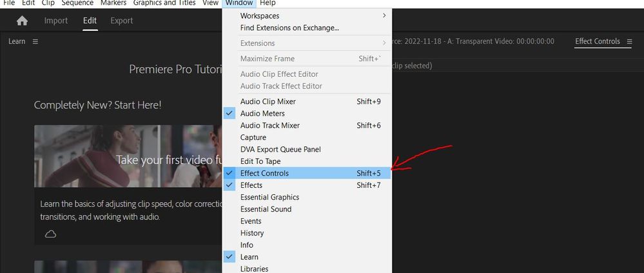Choose Audio Clip Mixer from the menu

(x=268, y=101)
